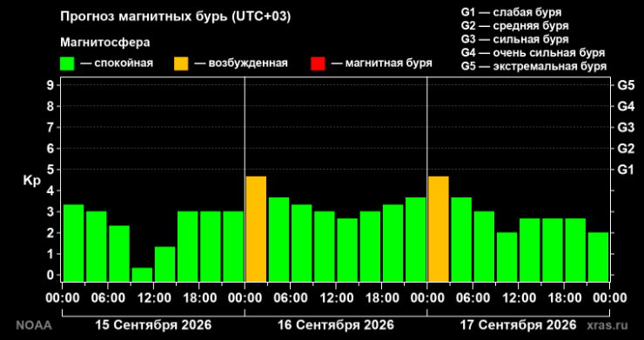Screen dimensions: 644x340
Task: Click the "16 Сентября 2026" date label
Action: coord(336,325)
